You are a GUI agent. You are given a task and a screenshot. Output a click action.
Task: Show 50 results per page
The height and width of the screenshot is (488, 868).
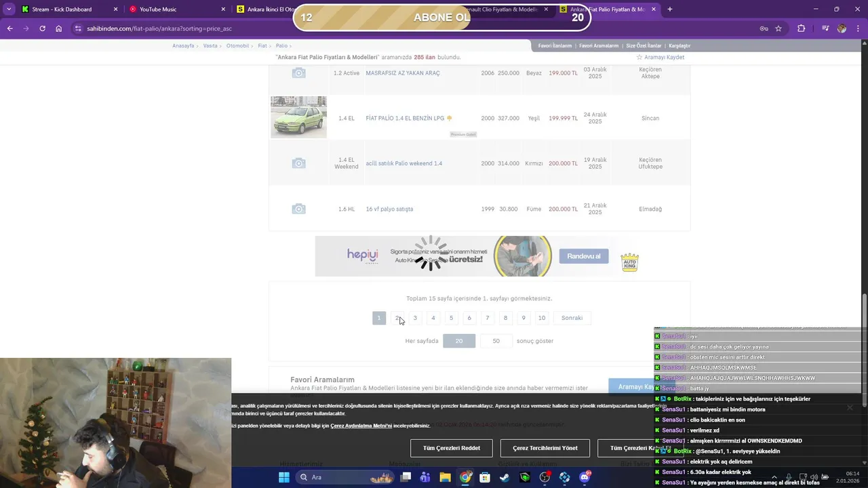496,341
